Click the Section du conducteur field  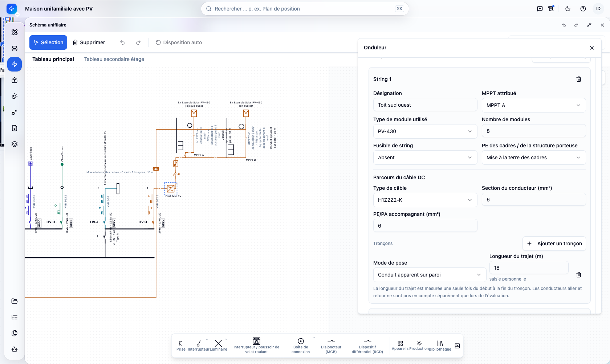(533, 200)
